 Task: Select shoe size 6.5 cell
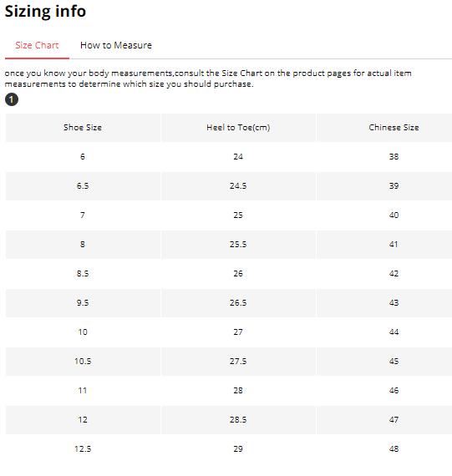coord(83,185)
